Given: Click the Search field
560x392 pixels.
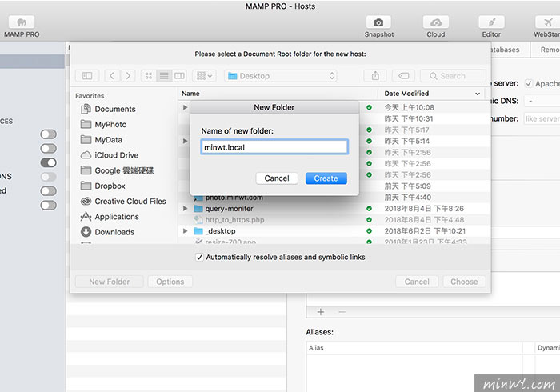Looking at the screenshot, I should (x=453, y=76).
